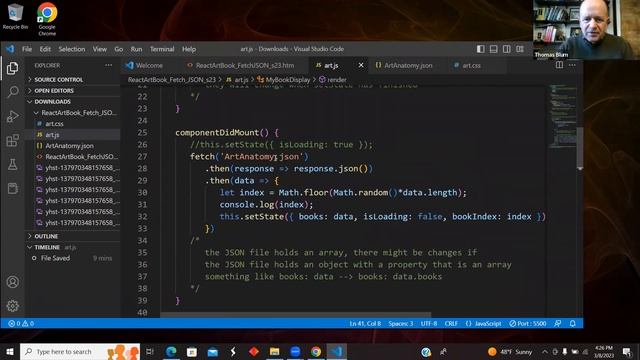The height and width of the screenshot is (360, 640).
Task: Click the Spaces: 3 indentation selector
Action: [401, 324]
